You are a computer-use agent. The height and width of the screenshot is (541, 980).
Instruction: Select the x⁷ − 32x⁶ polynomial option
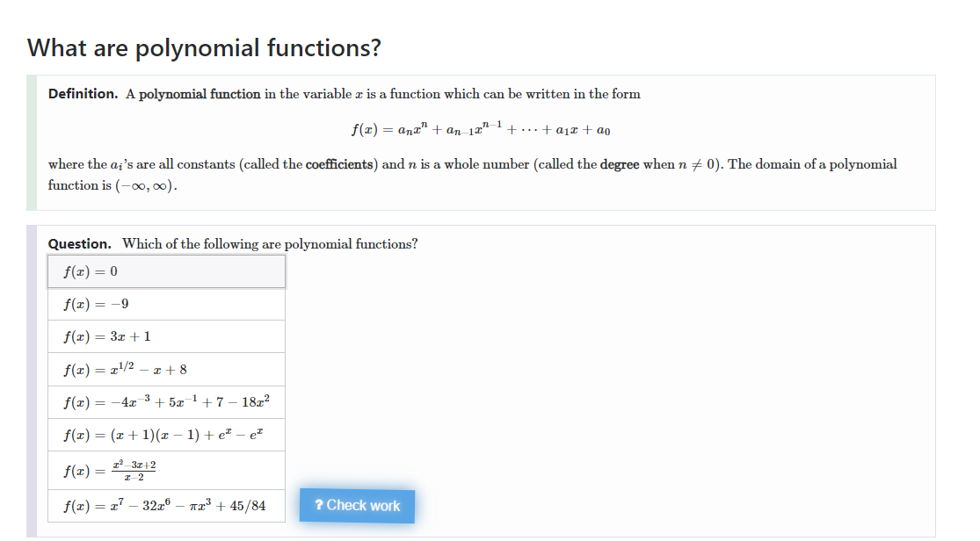(x=166, y=505)
